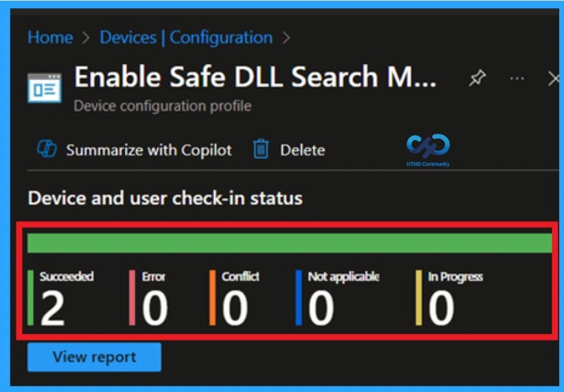Image resolution: width=564 pixels, height=392 pixels.
Task: Summarize with Copilot
Action: [149, 150]
